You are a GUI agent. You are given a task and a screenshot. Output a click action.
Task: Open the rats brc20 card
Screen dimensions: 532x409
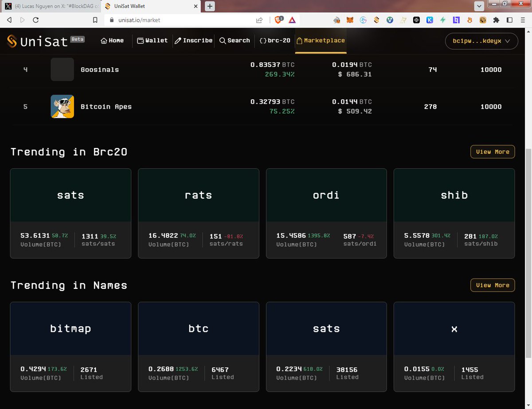point(199,213)
